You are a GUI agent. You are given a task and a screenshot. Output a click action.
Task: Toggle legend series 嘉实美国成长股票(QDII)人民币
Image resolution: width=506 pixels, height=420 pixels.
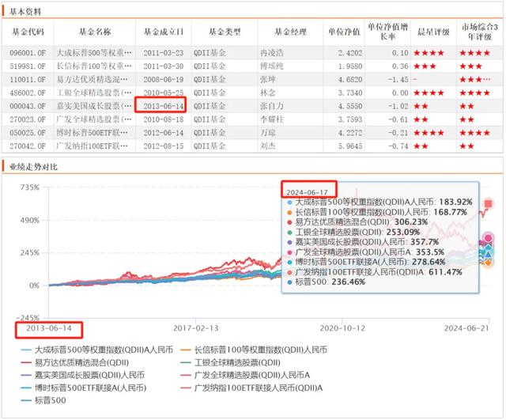pyautogui.click(x=82, y=375)
